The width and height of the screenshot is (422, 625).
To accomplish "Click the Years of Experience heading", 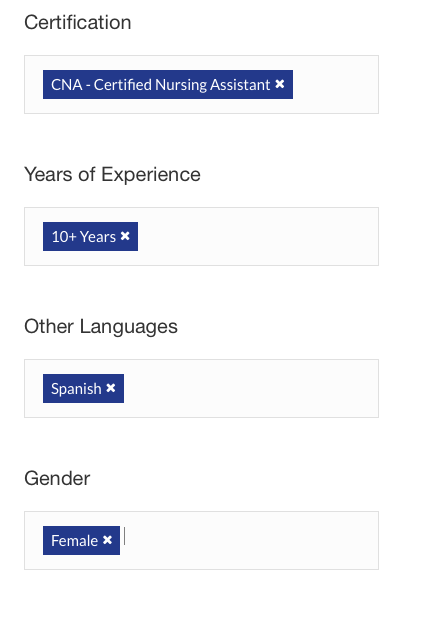I will tap(112, 175).
